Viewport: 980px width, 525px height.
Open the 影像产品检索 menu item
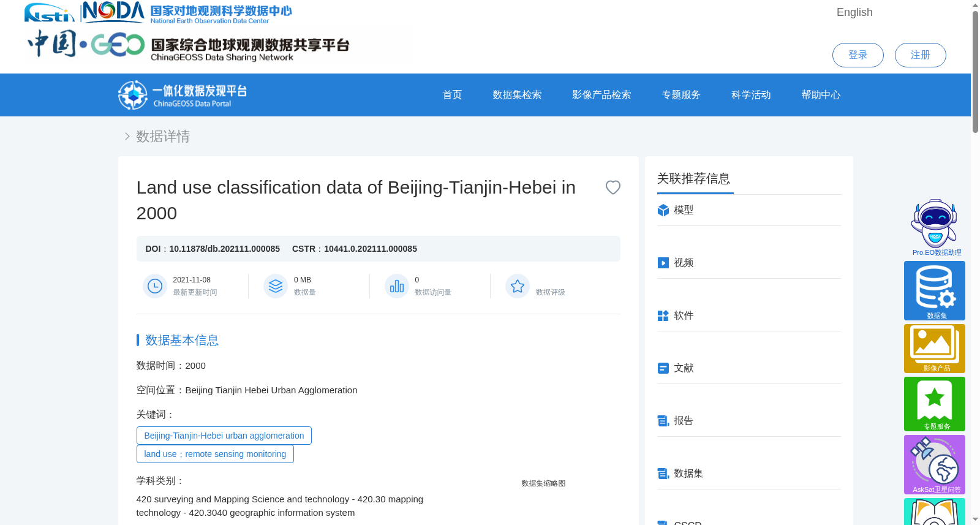[601, 95]
